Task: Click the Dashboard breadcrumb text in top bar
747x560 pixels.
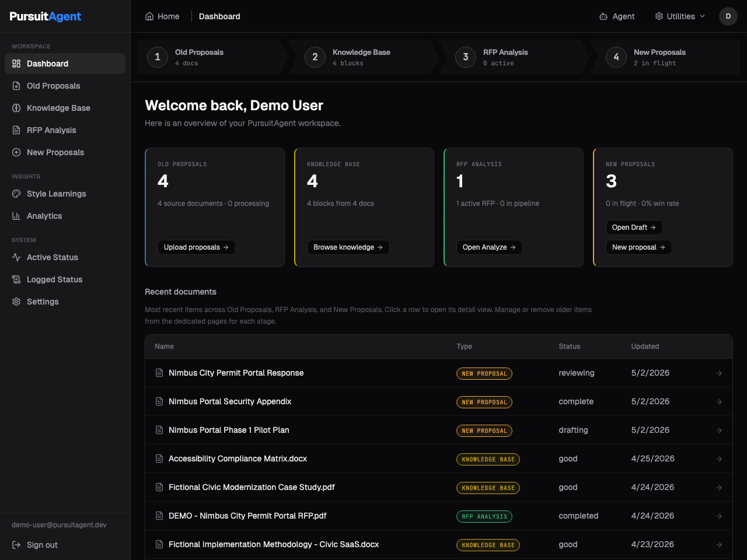Action: point(219,16)
